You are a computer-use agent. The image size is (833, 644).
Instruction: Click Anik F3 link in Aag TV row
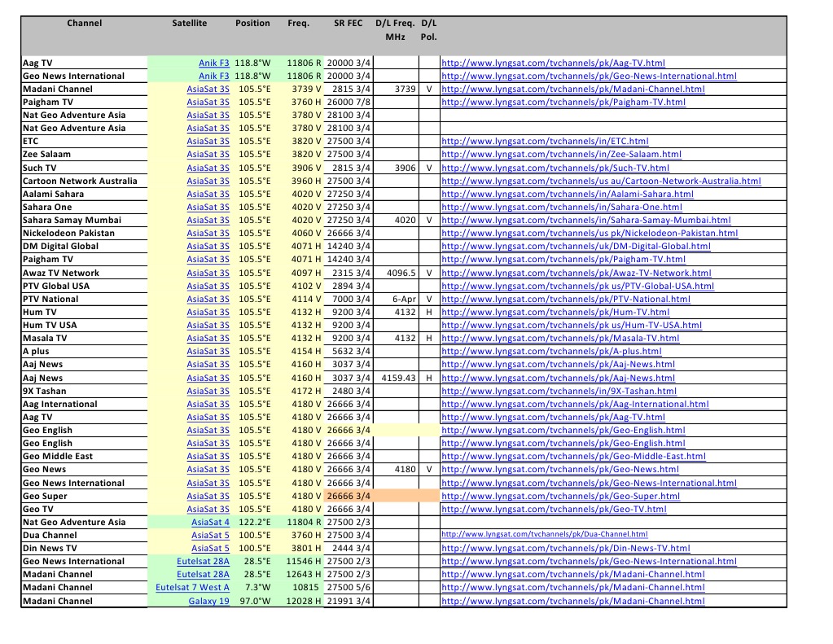pos(213,63)
